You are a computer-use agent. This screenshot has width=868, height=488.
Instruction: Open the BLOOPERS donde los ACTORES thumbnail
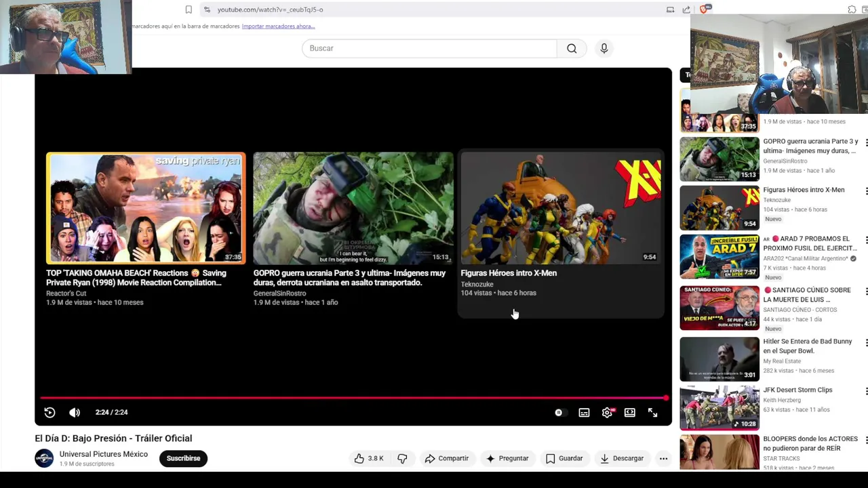point(719,452)
